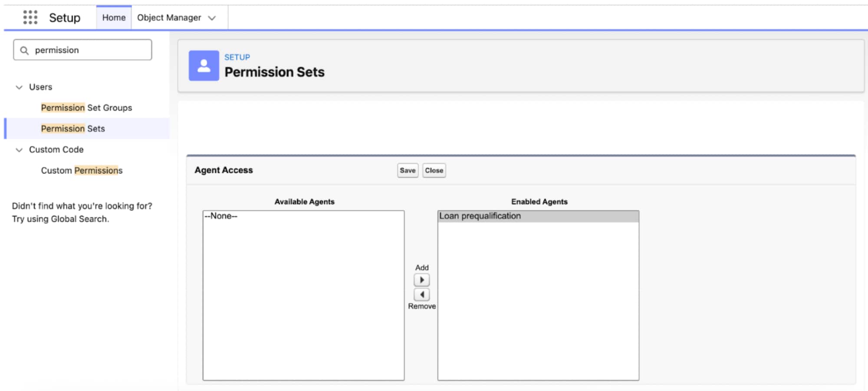Screen dimensions: 868x391
Task: Collapse the Custom Code section chevron
Action: point(19,149)
